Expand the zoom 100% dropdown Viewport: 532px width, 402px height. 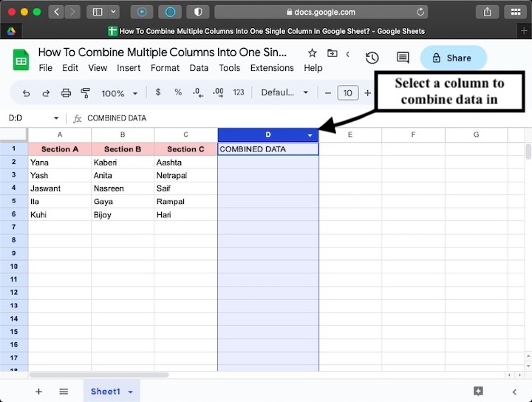[119, 93]
